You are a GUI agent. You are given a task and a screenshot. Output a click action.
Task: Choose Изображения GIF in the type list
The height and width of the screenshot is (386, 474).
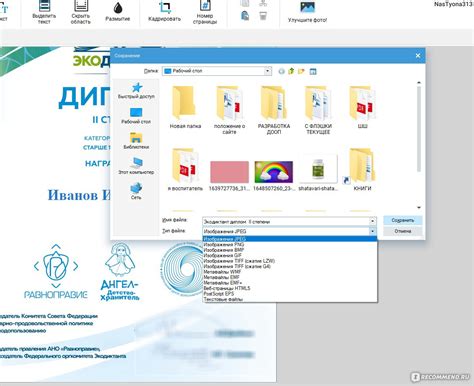(290, 255)
